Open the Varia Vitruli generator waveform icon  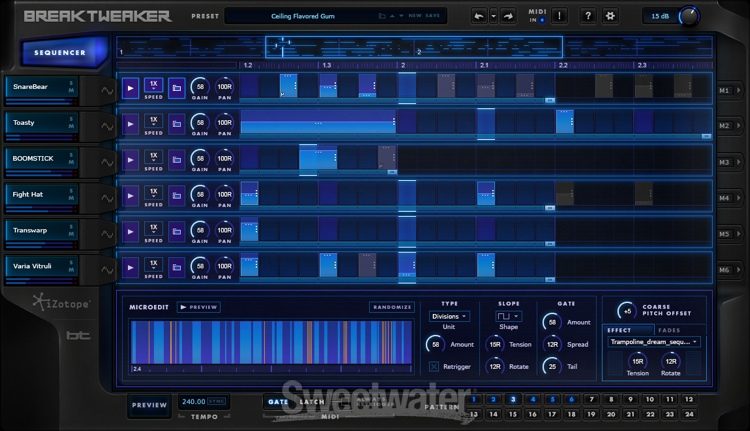point(107,270)
